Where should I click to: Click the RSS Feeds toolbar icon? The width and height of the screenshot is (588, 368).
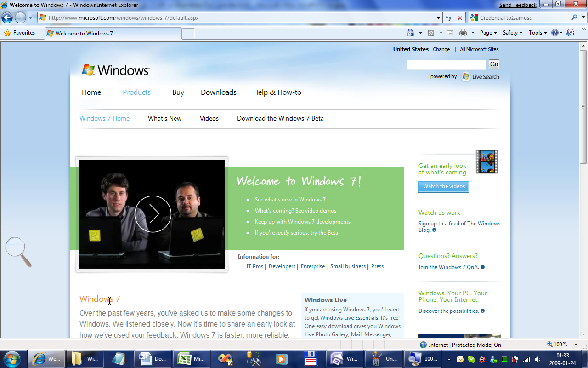[431, 33]
